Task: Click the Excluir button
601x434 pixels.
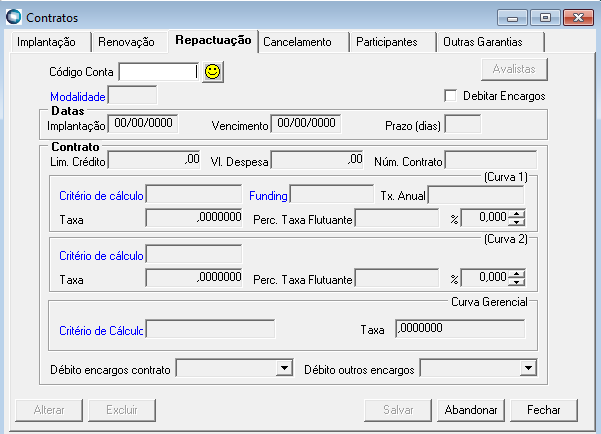Action: (122, 410)
